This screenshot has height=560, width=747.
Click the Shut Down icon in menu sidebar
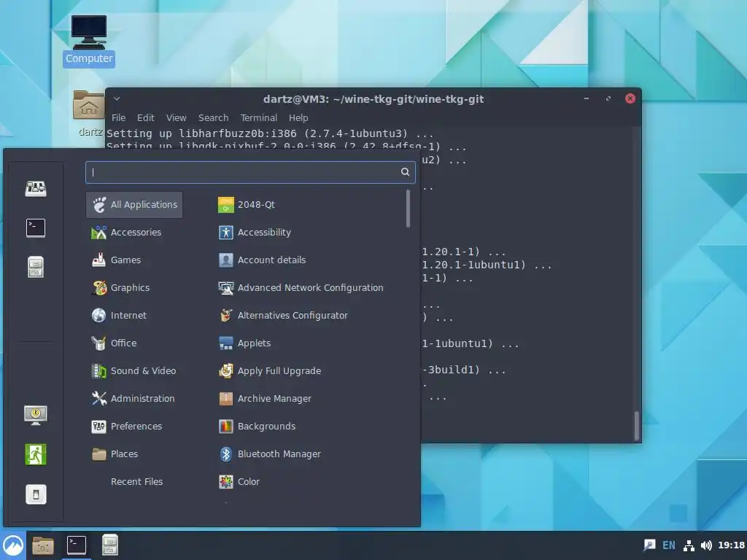36,494
